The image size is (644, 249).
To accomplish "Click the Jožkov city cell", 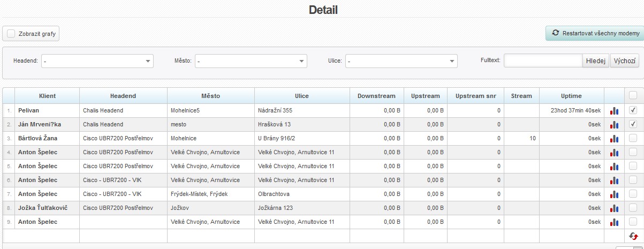I will coord(210,208).
